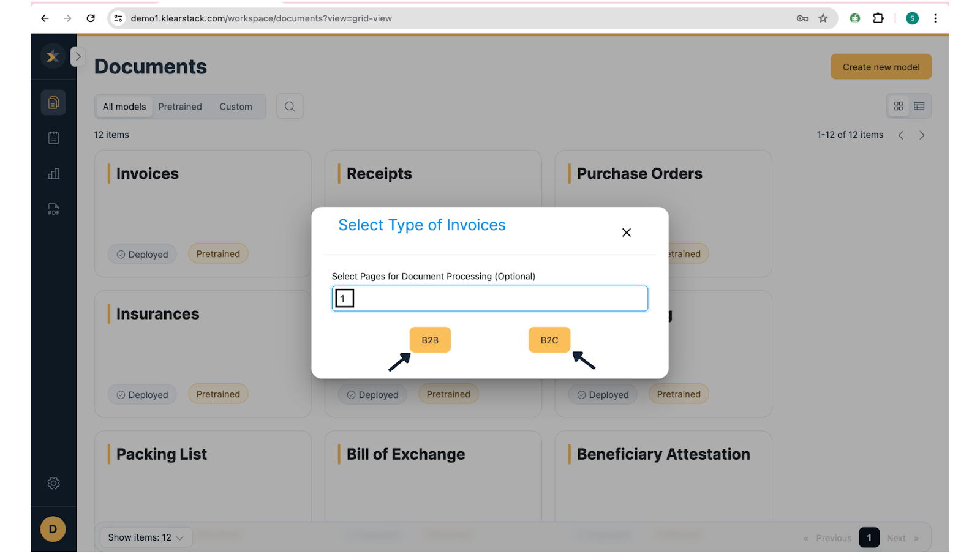Open the Insurances model card
This screenshot has width=980, height=554.
pos(203,354)
